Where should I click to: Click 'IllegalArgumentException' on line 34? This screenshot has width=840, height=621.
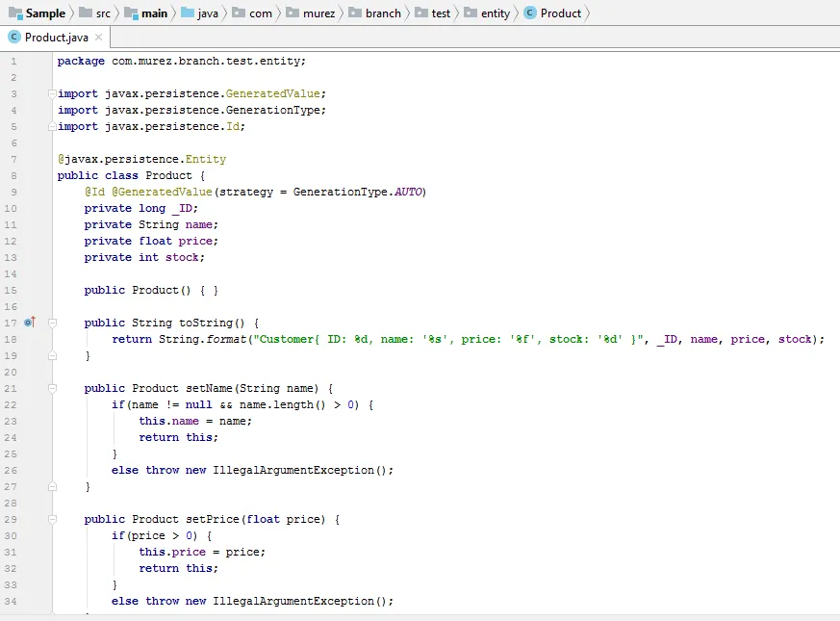(293, 601)
